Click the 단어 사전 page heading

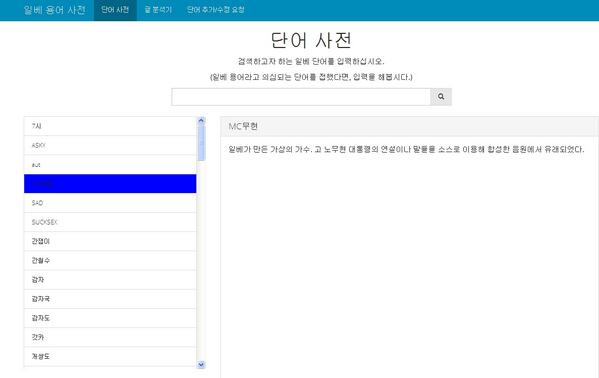[311, 40]
